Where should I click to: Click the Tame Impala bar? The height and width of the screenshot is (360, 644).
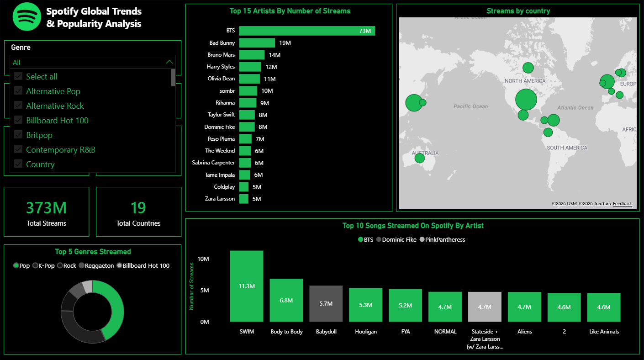245,175
